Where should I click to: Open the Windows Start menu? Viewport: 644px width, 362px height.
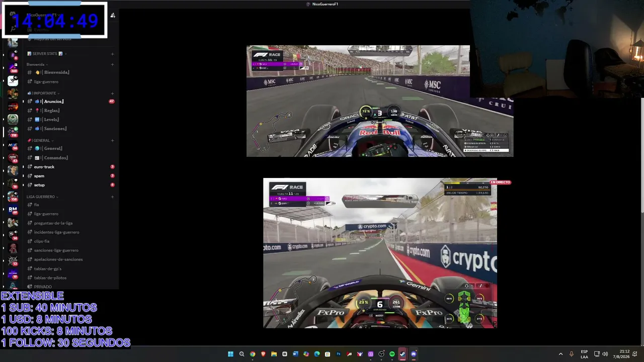(x=230, y=354)
